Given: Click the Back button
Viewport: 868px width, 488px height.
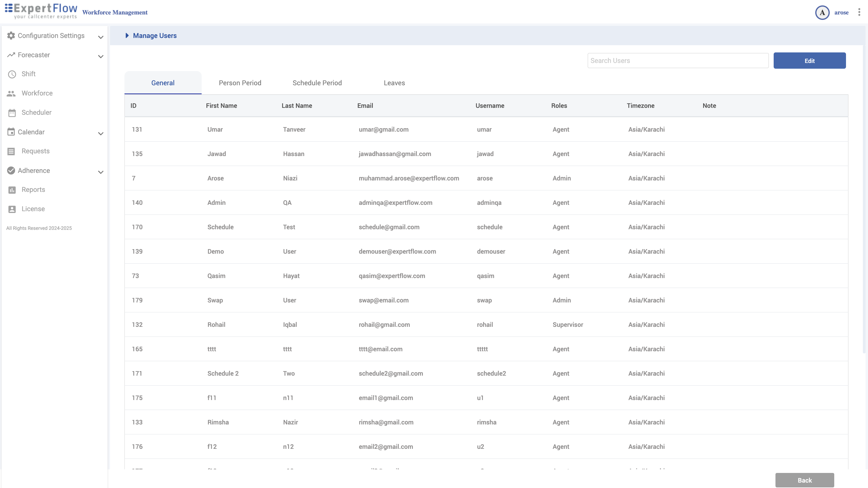Looking at the screenshot, I should click(x=804, y=480).
